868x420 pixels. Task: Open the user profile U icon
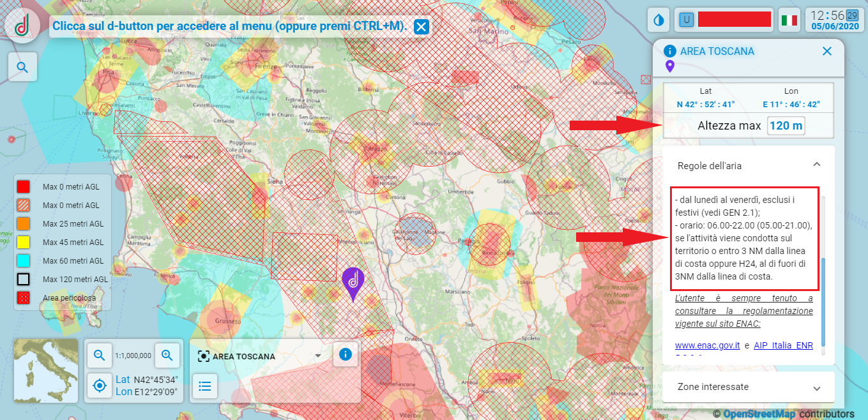[687, 20]
